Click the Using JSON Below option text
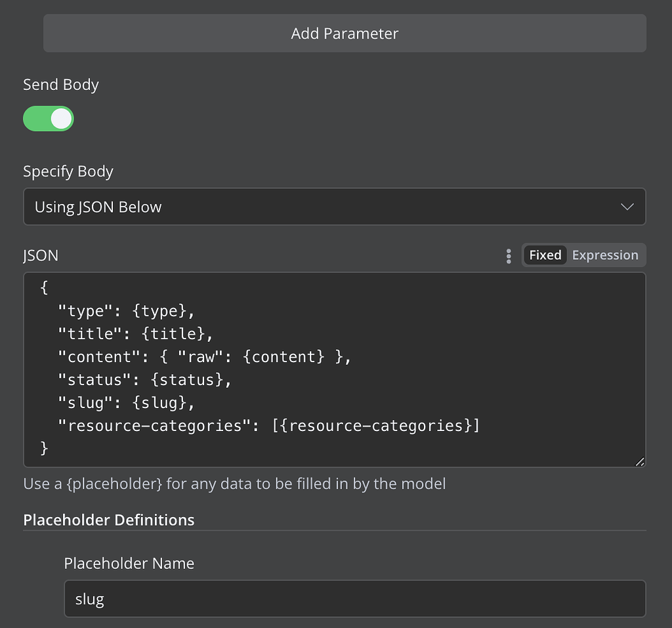The width and height of the screenshot is (672, 628). click(x=98, y=206)
